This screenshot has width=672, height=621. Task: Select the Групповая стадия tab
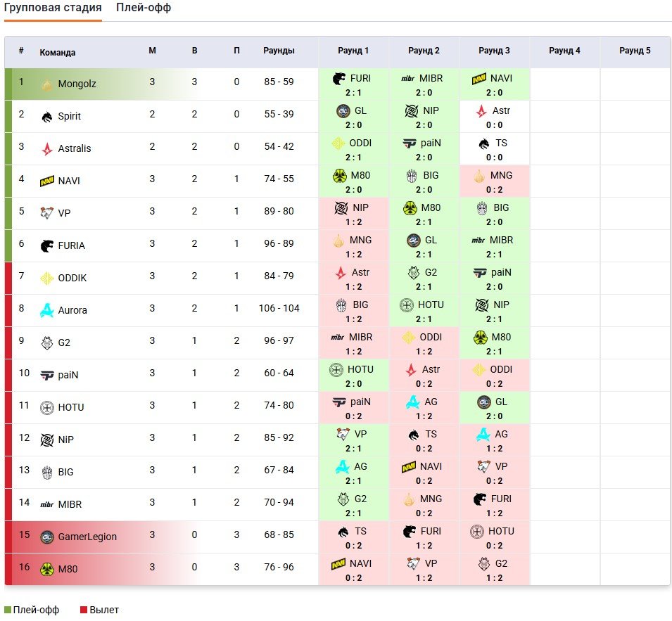tap(53, 8)
